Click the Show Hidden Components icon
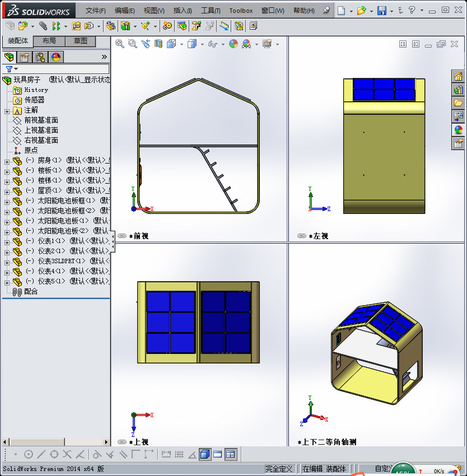Screen dimensions: 467x476 coord(111,26)
